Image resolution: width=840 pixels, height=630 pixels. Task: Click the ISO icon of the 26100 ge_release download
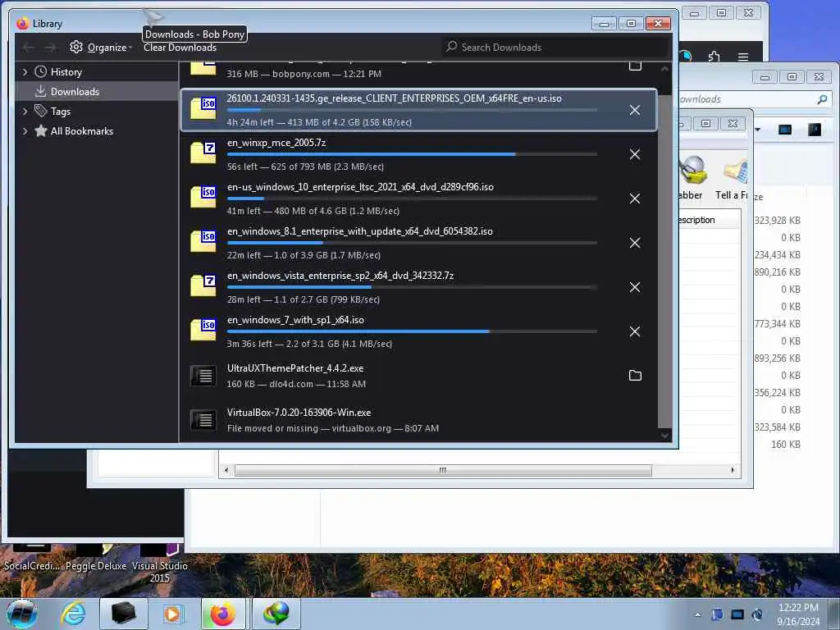(203, 108)
